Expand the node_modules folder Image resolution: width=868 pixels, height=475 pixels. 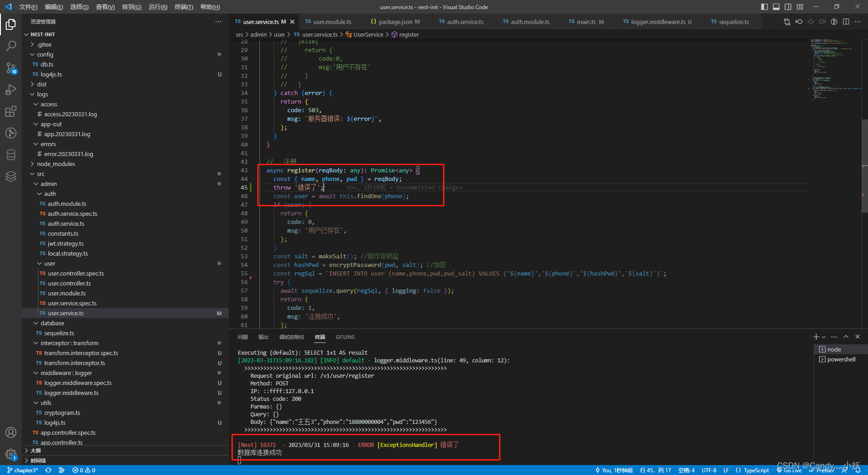tap(57, 164)
